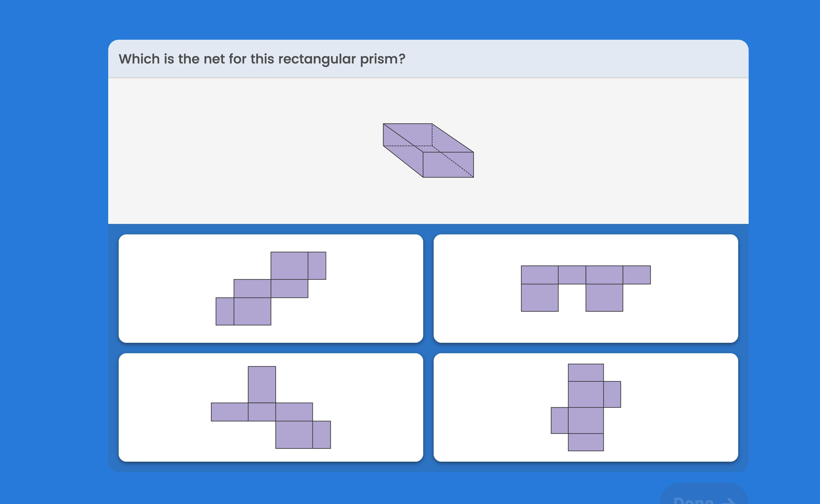The width and height of the screenshot is (820, 504).
Task: Select the vertical column net answer
Action: pyautogui.click(x=585, y=407)
